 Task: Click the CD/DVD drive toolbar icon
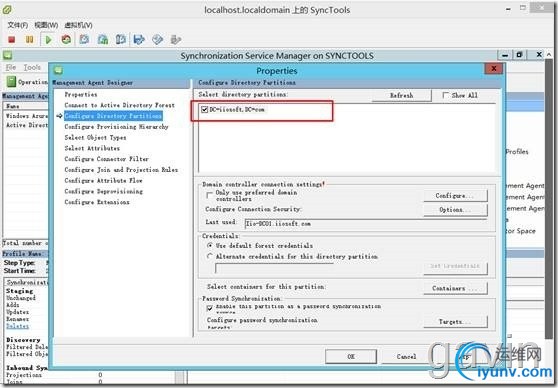click(158, 40)
